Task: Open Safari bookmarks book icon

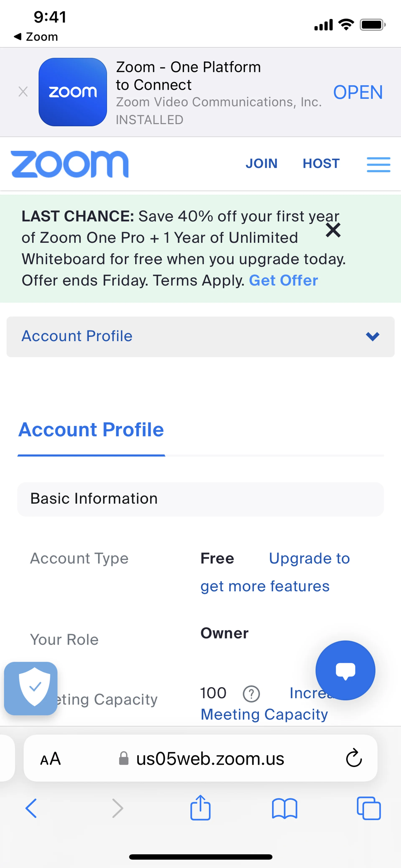Action: click(x=285, y=808)
